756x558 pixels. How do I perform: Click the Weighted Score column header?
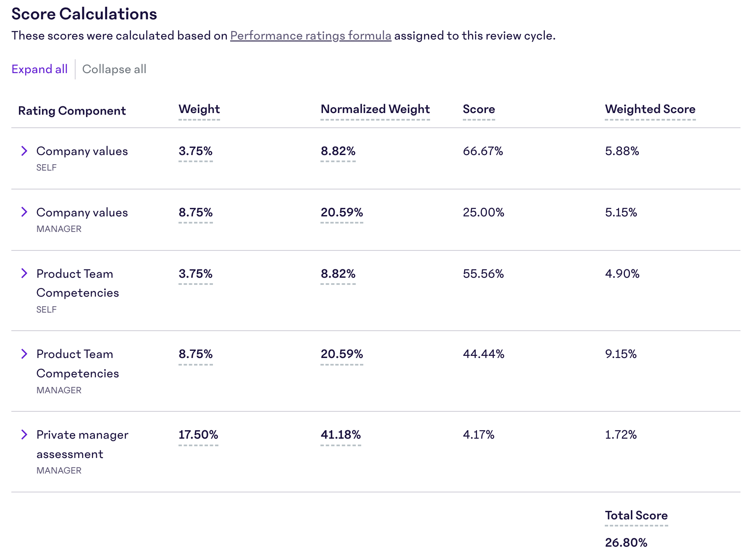[650, 109]
